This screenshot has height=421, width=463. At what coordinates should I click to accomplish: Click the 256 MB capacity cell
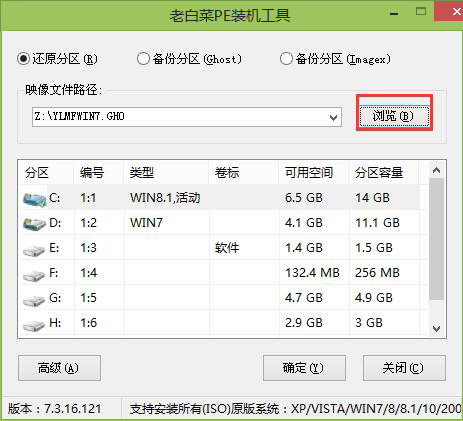[x=377, y=273]
